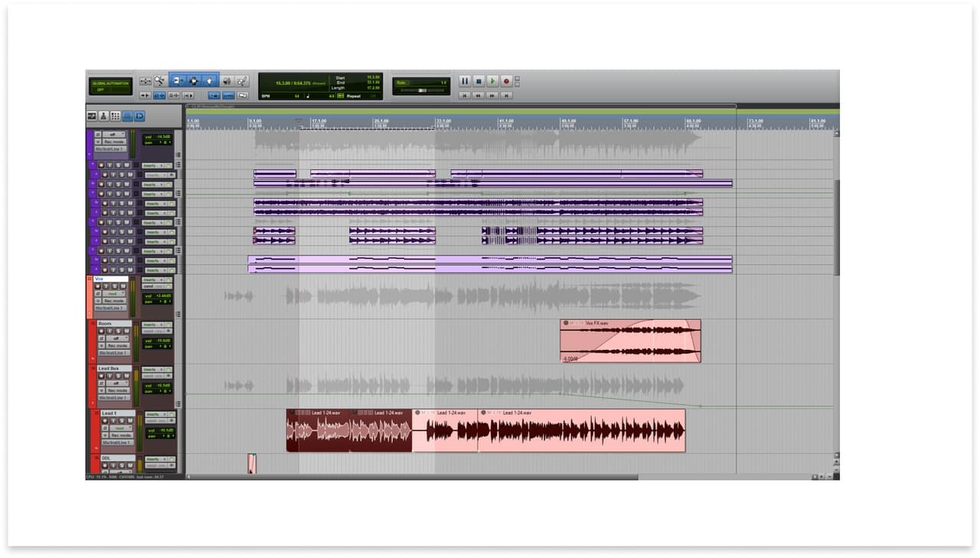Click the MIDI Mirror icon above track list
This screenshot has height=558, width=980.
(139, 116)
